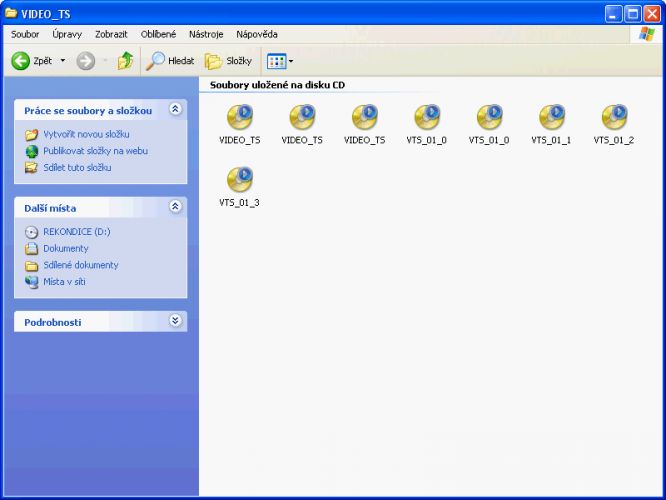666x500 pixels.
Task: Click the CD drive icon beside REKONDICE
Action: click(x=31, y=232)
